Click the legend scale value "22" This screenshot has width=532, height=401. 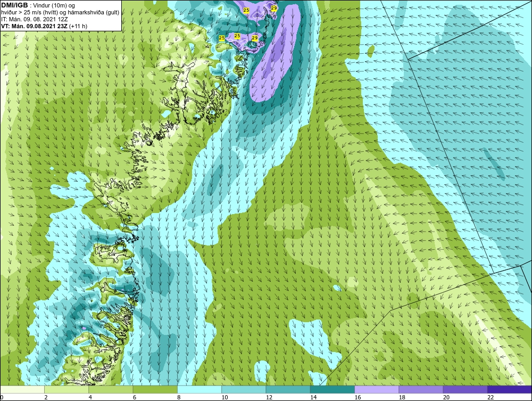click(x=491, y=397)
